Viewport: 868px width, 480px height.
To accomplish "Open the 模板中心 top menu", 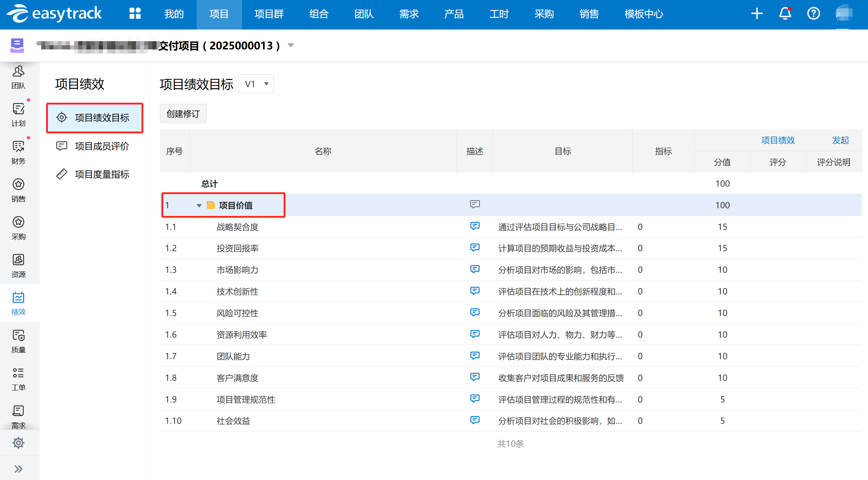I will point(644,14).
